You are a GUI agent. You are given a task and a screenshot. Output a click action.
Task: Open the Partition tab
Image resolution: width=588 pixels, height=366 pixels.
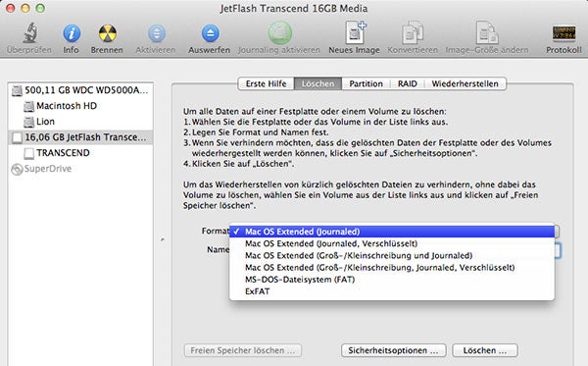(x=366, y=83)
